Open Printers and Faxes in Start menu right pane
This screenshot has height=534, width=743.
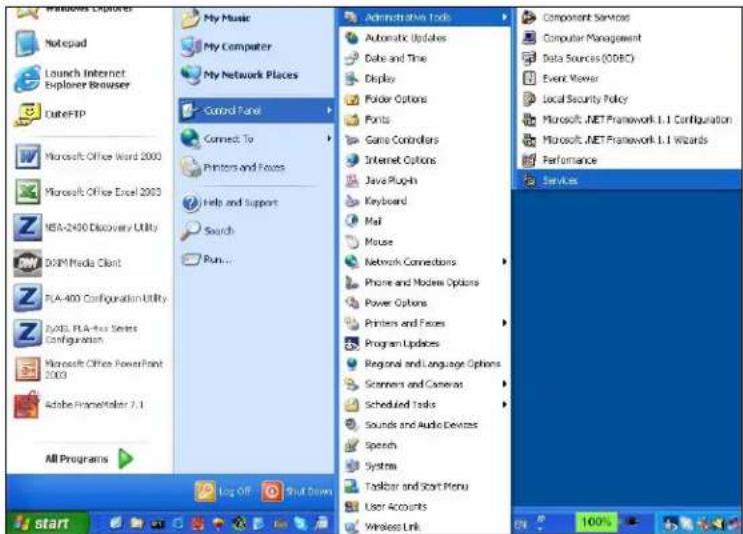256,167
